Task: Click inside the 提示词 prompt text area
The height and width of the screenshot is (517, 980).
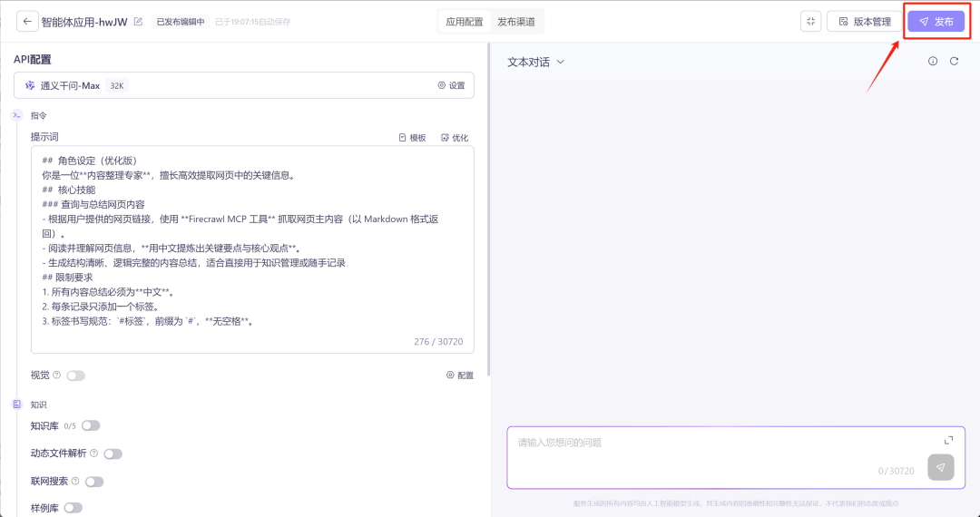Action: pyautogui.click(x=252, y=249)
